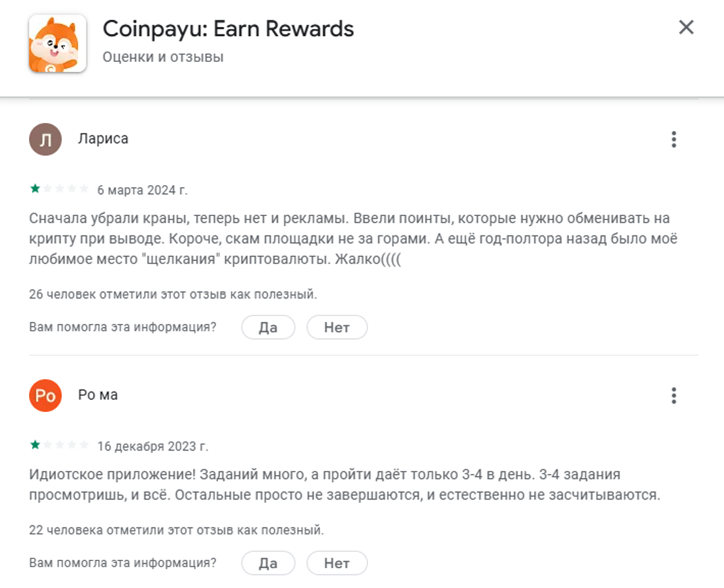Screen dimensions: 724x588
Task: Click Лариса's review text about краны
Action: [x=353, y=238]
